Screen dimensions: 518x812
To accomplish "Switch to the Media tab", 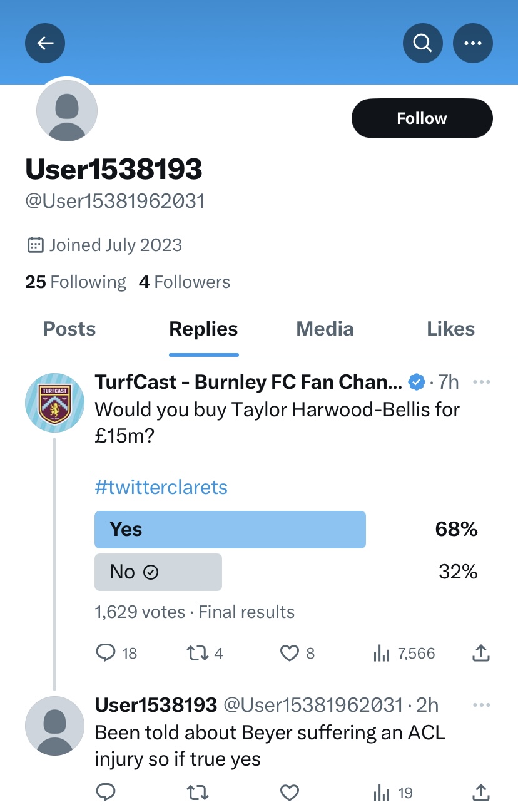I will click(325, 329).
